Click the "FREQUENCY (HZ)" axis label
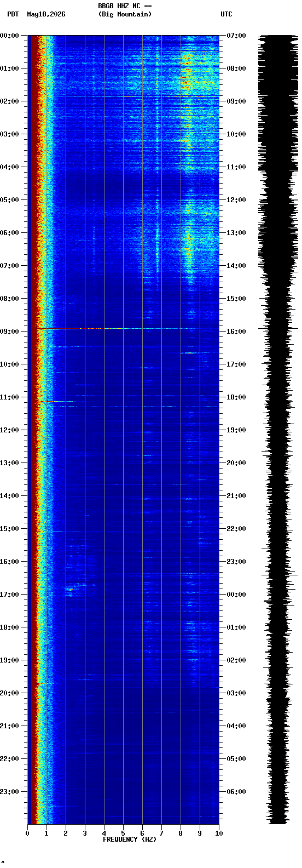Viewport: 302px width, 868px height. point(130,840)
